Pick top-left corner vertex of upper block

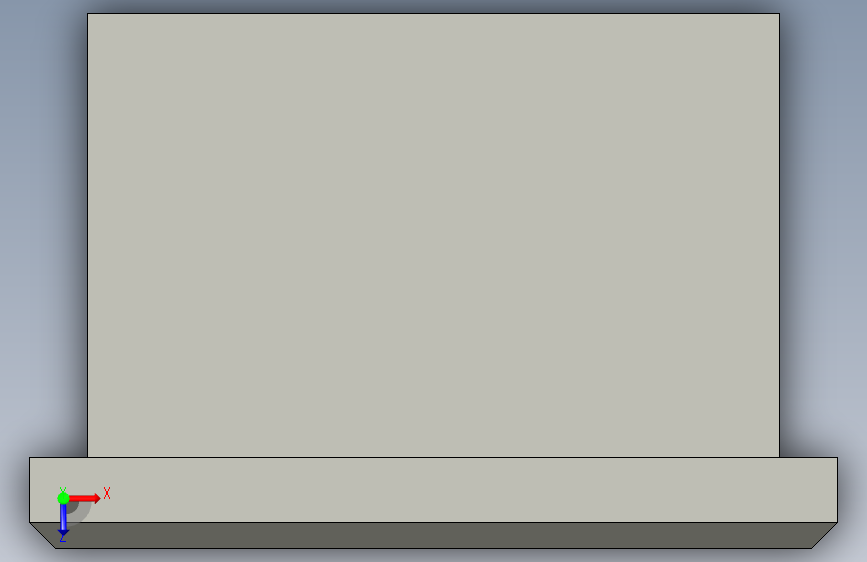click(x=87, y=13)
